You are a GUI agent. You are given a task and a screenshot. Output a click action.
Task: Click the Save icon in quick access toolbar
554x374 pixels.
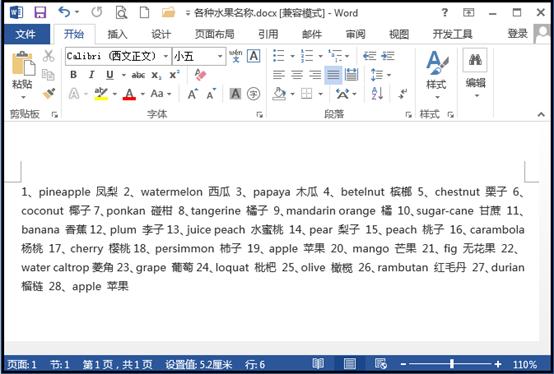click(x=40, y=13)
